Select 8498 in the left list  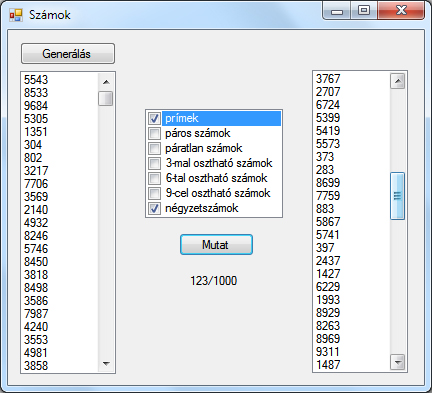[x=59, y=288]
